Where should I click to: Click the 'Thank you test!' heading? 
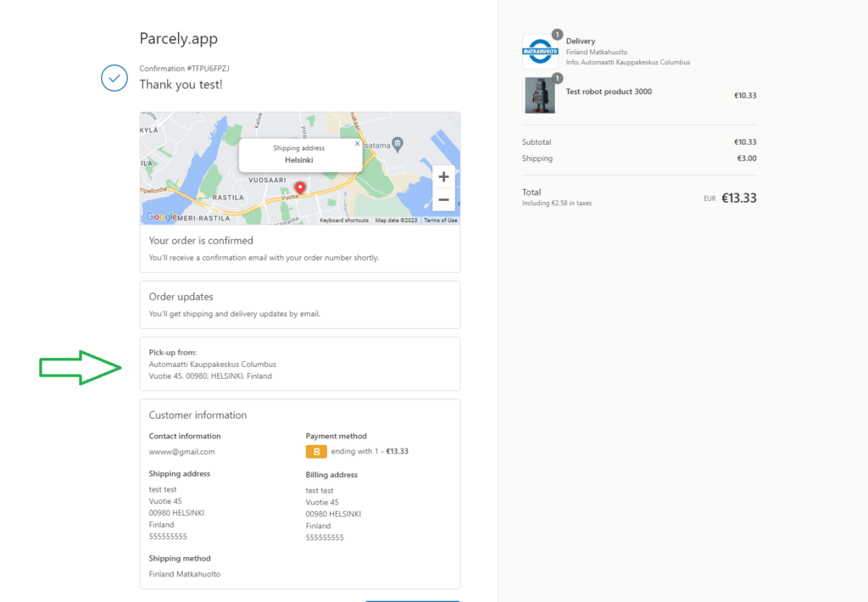(181, 84)
